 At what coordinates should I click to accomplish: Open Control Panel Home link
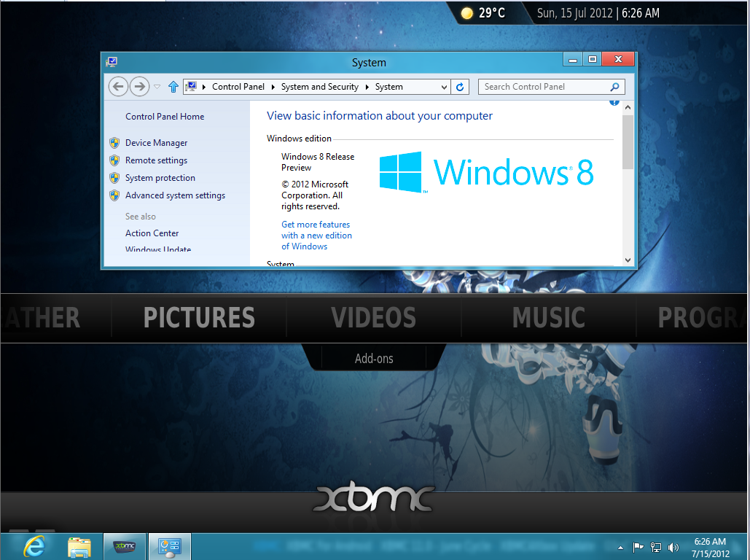point(165,117)
